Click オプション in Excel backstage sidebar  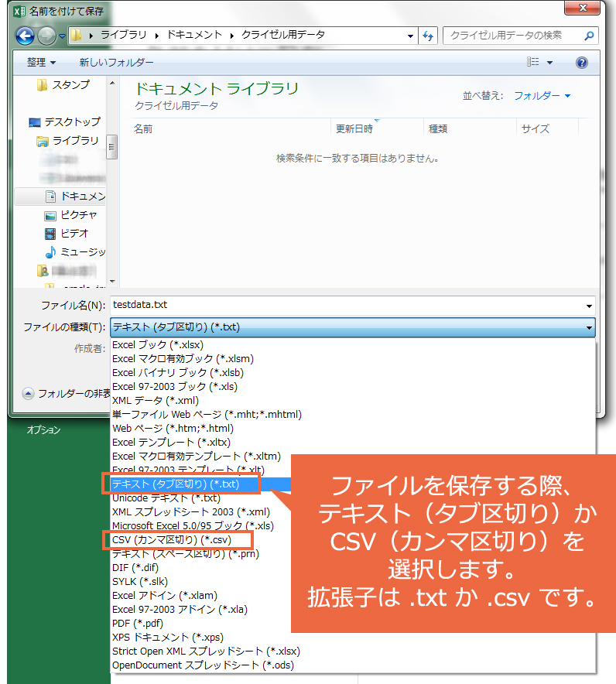point(43,429)
